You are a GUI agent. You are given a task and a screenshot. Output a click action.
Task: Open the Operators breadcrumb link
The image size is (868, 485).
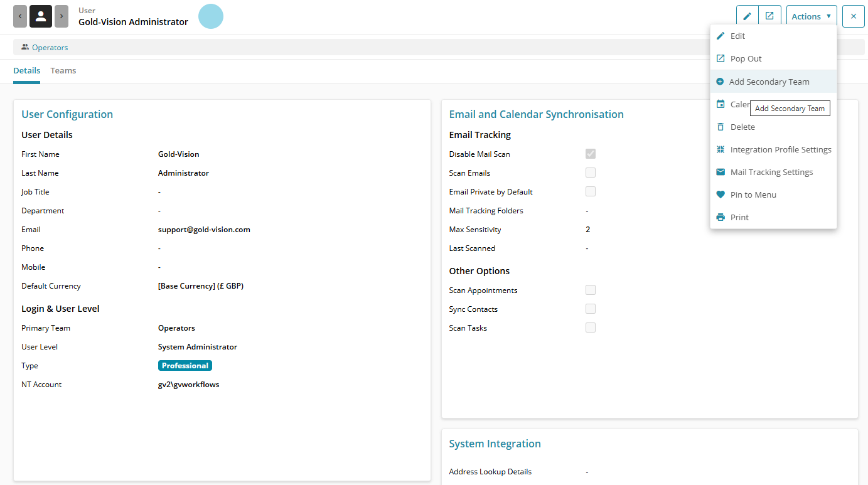[x=50, y=48]
